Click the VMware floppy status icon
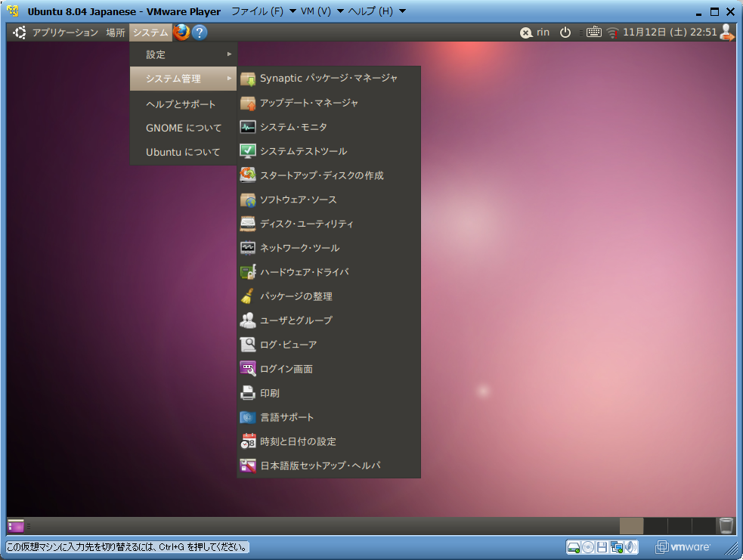743x560 pixels. pos(602,548)
